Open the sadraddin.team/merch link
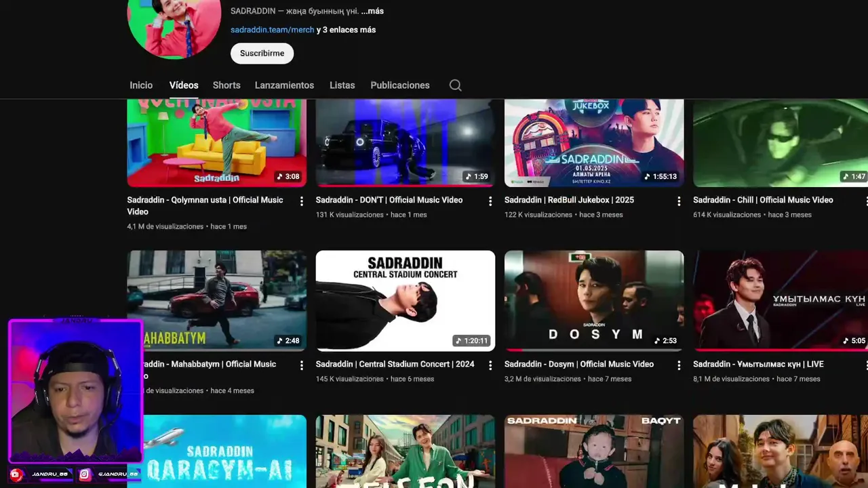The image size is (868, 488). pyautogui.click(x=272, y=30)
